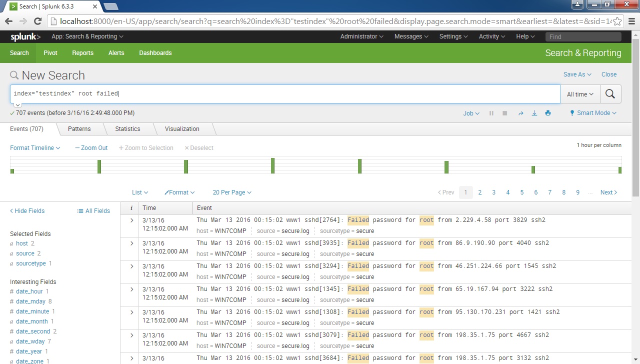Go to page 2 of results
The width and height of the screenshot is (640, 364).
pos(479,192)
